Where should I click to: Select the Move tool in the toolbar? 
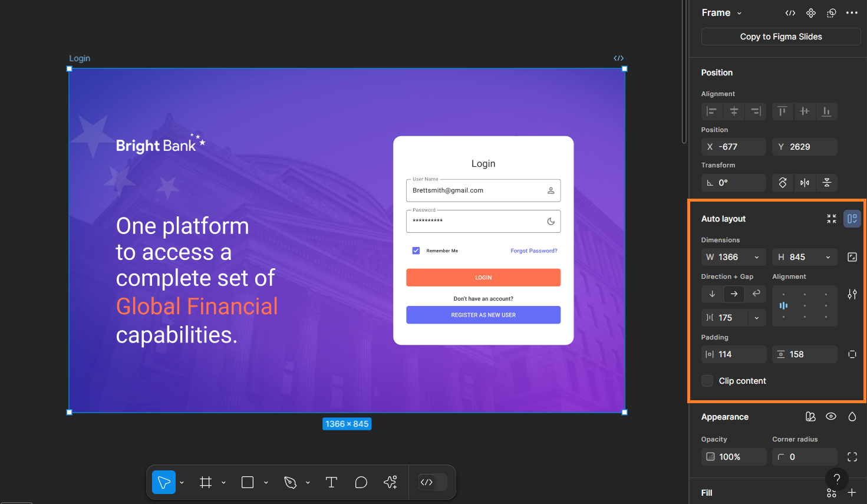click(x=163, y=482)
